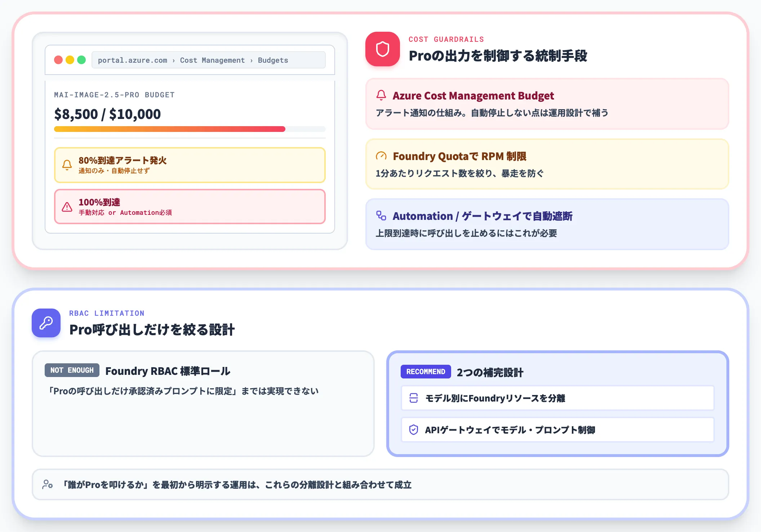Click the portal.azure.com address bar

pyautogui.click(x=209, y=60)
